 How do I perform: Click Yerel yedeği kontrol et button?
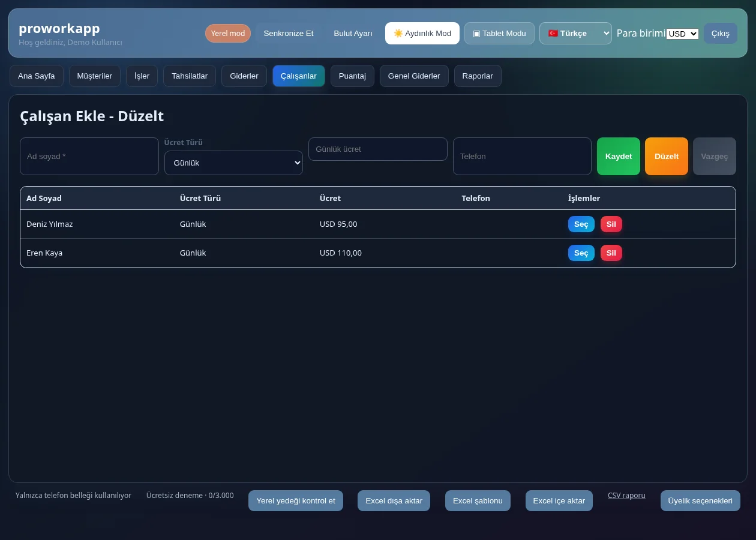(296, 501)
